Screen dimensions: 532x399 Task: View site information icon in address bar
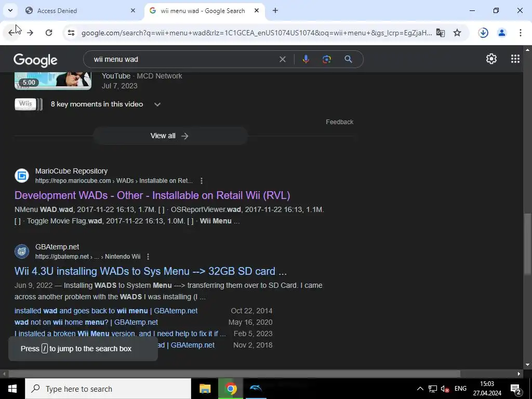(x=71, y=33)
